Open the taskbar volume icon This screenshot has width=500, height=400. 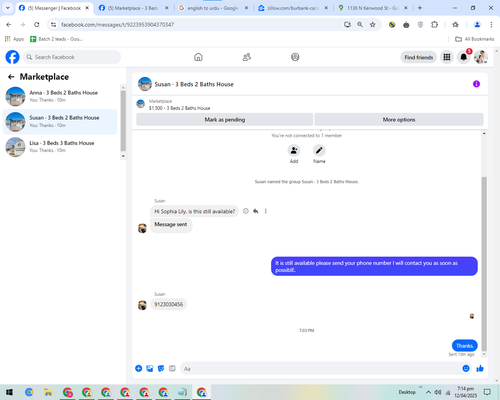pos(438,392)
